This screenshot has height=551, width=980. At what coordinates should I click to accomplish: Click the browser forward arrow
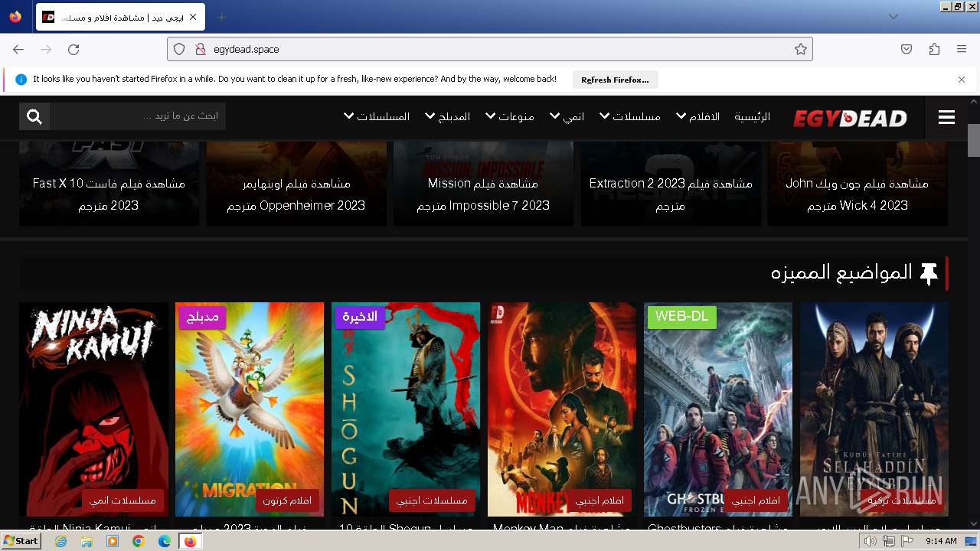[46, 49]
